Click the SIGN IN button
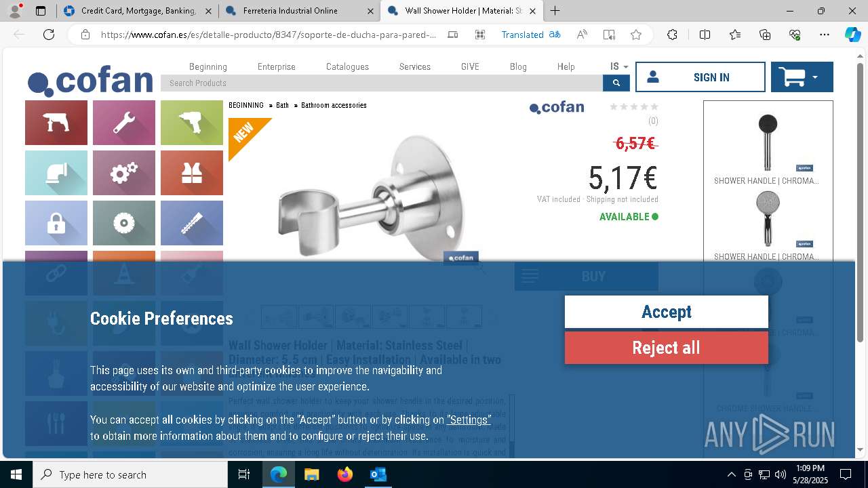The width and height of the screenshot is (868, 488). coord(701,77)
